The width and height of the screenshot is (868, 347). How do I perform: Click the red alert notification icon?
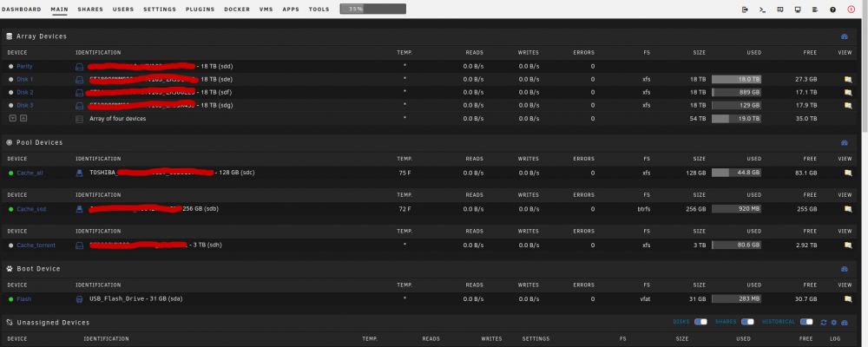pos(851,10)
